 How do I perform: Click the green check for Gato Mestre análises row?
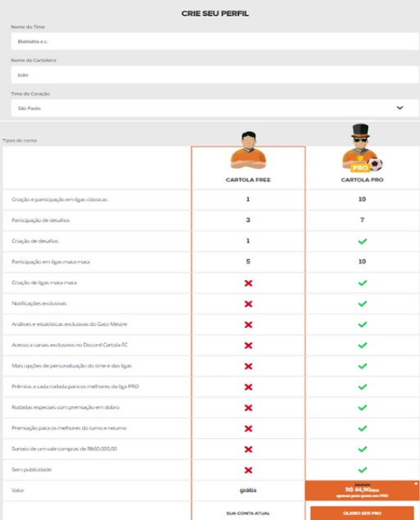point(363,324)
